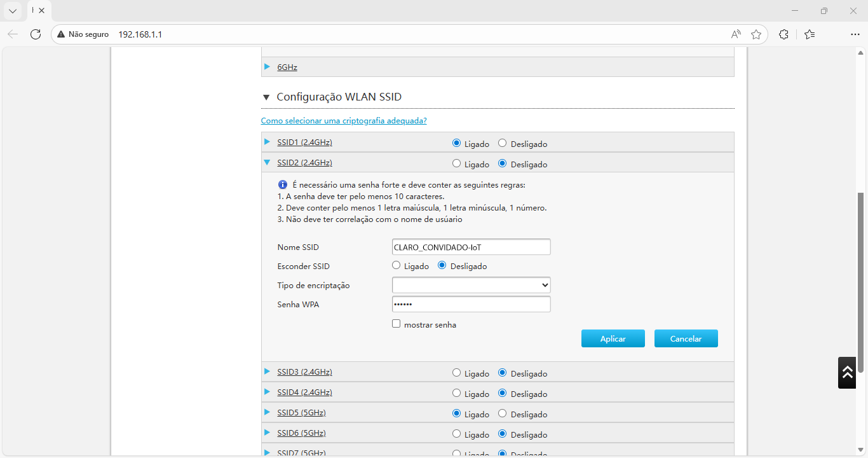Screen dimensions: 868x458
Task: Set SSID2 (2.4GHz) to Ligado
Action: pos(456,163)
